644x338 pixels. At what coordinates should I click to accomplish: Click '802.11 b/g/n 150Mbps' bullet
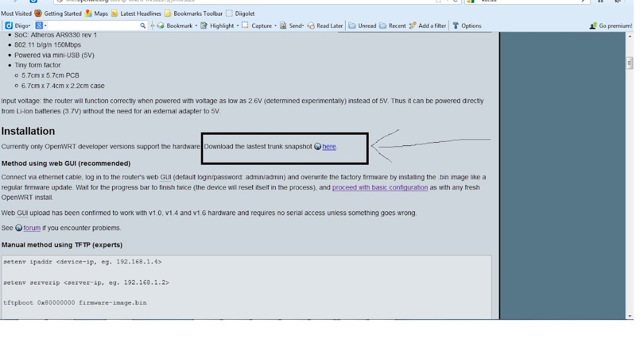(48, 45)
